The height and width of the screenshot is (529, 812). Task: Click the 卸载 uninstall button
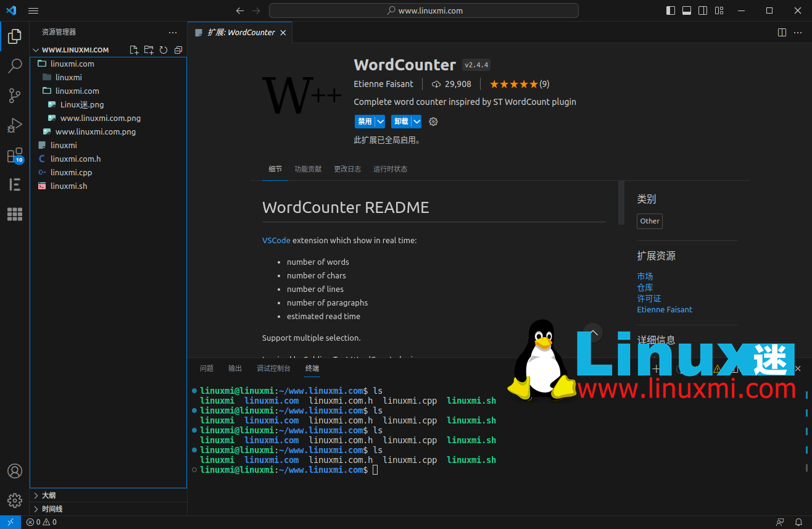[x=401, y=122]
